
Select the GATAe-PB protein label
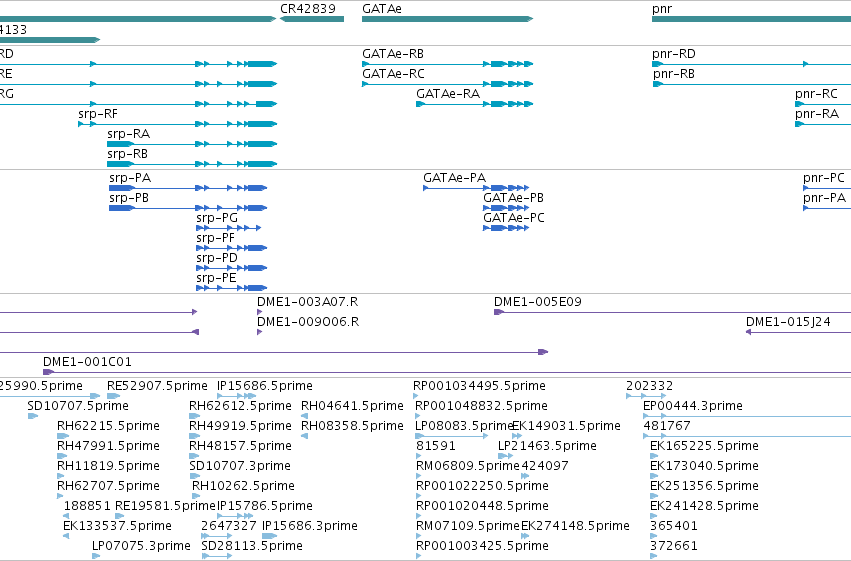[513, 198]
